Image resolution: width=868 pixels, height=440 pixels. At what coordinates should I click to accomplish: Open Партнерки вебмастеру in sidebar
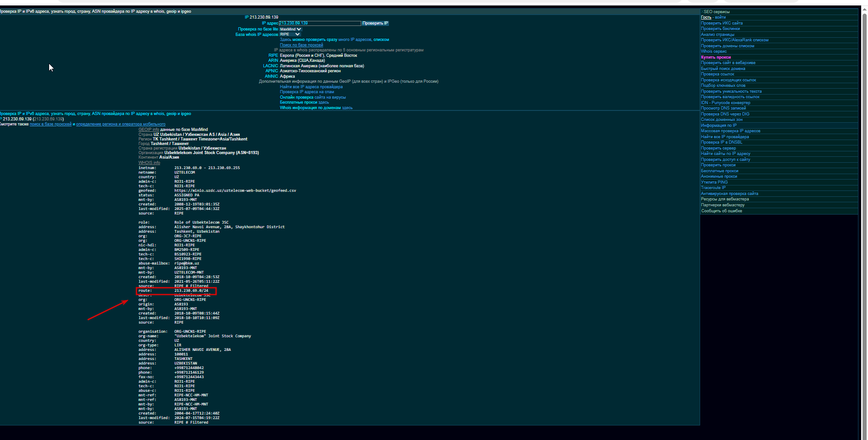[x=723, y=205]
